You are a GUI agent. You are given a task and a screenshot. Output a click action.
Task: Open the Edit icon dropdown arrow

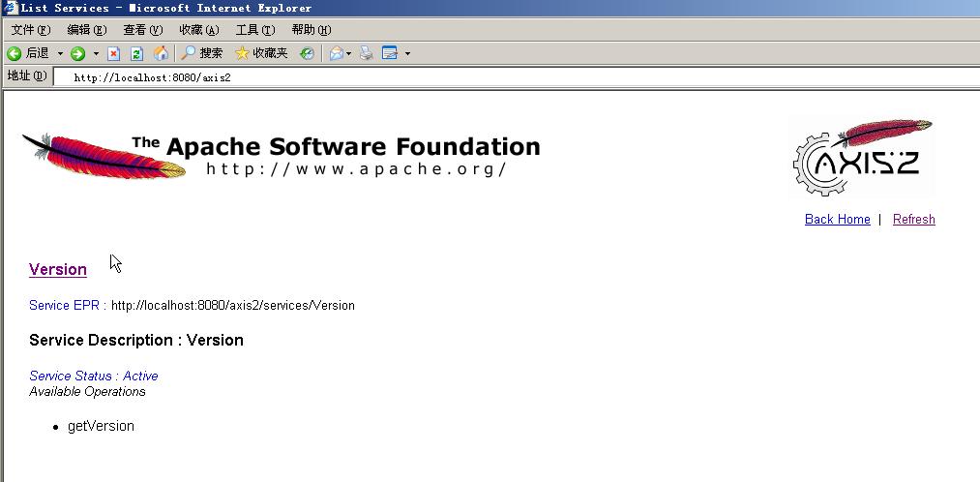tap(407, 54)
